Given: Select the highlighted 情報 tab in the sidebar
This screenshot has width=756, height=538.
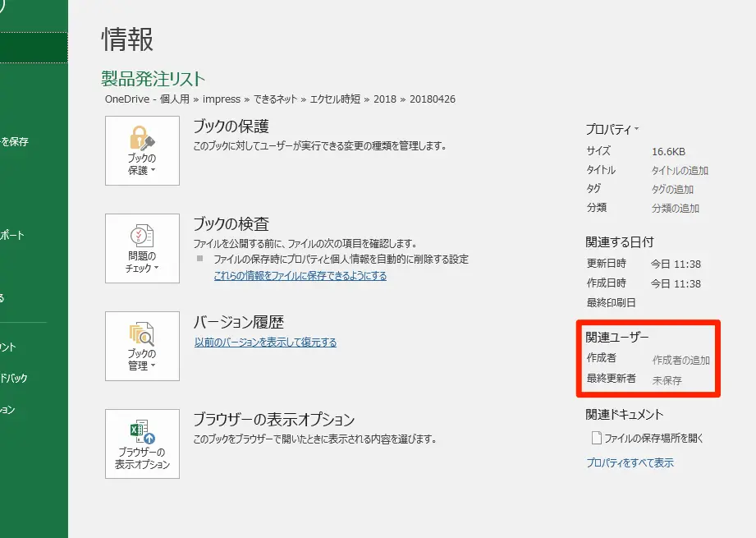Looking at the screenshot, I should 33,48.
